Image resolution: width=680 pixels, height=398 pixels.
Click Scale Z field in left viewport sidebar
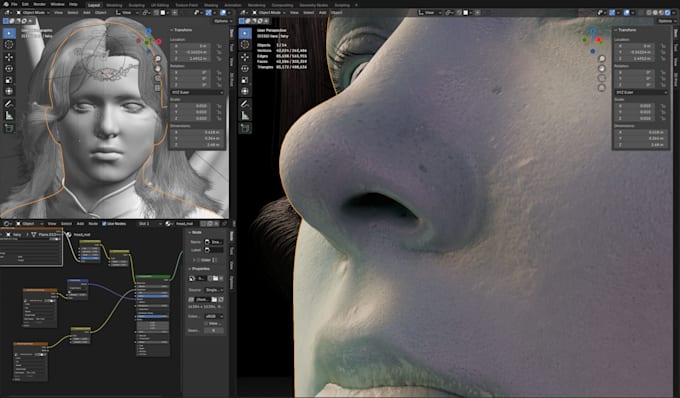pos(191,118)
